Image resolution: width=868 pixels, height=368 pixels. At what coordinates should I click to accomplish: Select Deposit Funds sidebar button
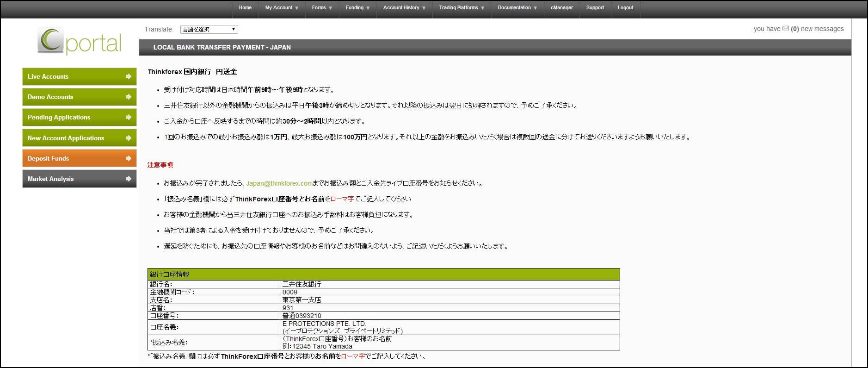click(x=80, y=158)
